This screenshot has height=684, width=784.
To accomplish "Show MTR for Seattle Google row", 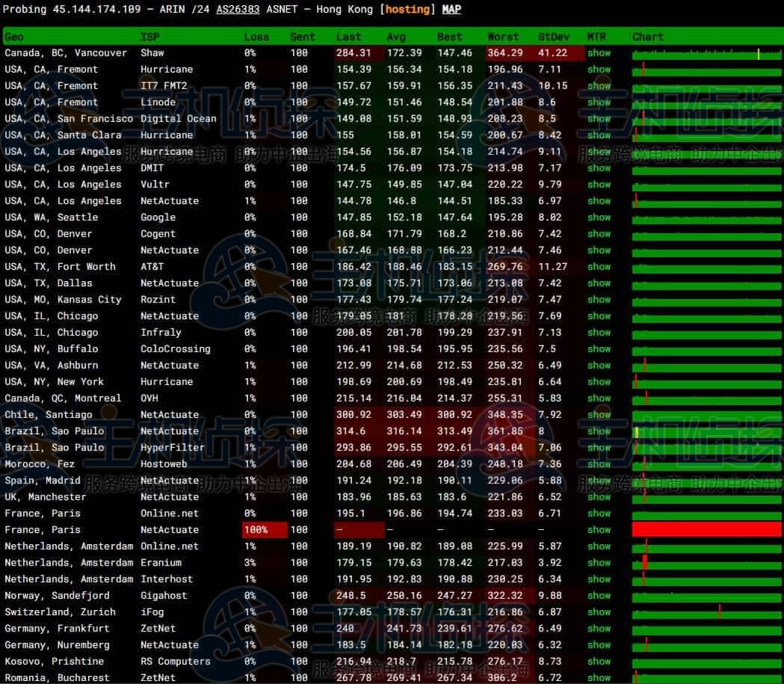I will pos(599,218).
